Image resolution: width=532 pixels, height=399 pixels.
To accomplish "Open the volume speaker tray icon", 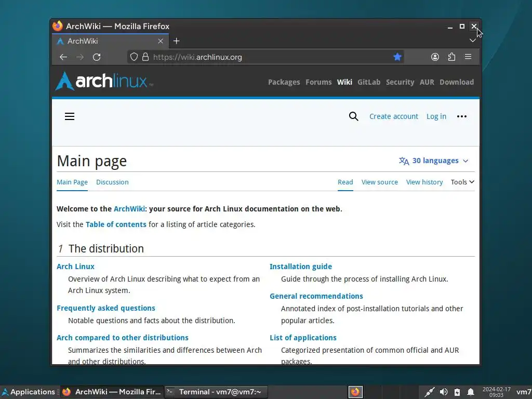I will click(444, 392).
